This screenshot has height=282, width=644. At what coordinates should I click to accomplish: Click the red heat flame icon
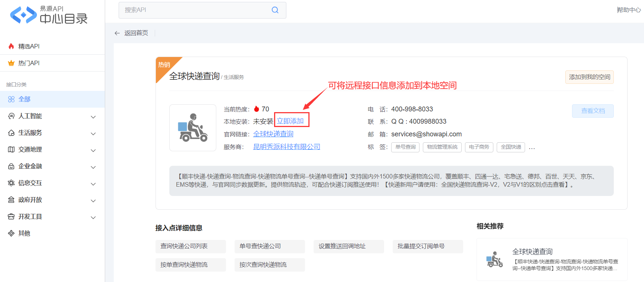pos(257,109)
